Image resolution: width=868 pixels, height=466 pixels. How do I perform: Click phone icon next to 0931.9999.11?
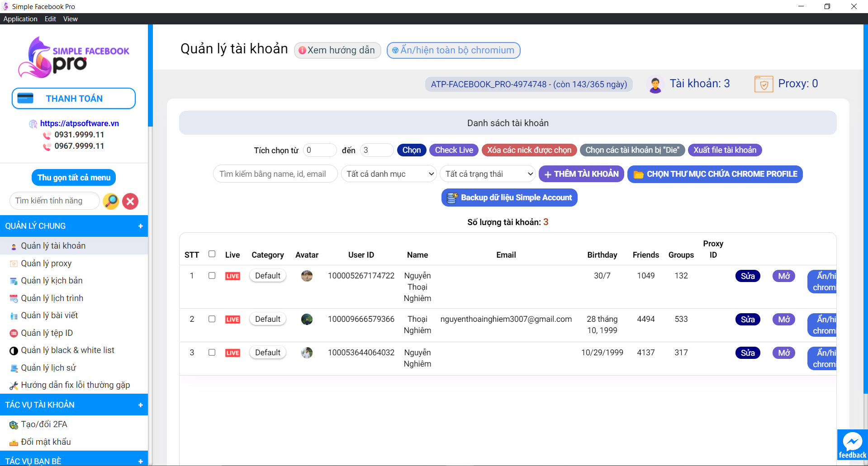tap(47, 135)
